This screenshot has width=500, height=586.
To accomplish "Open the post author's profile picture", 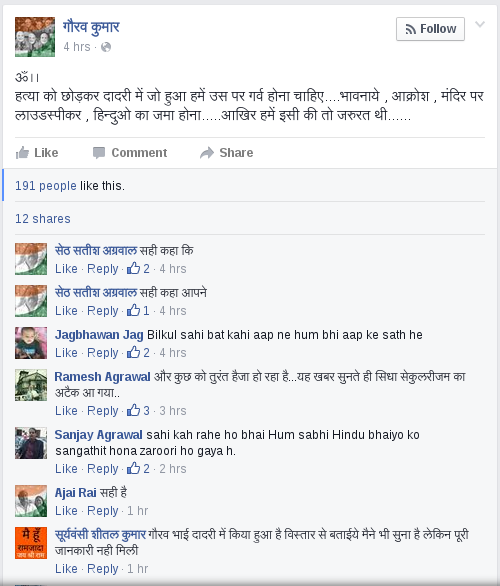I will 35,37.
